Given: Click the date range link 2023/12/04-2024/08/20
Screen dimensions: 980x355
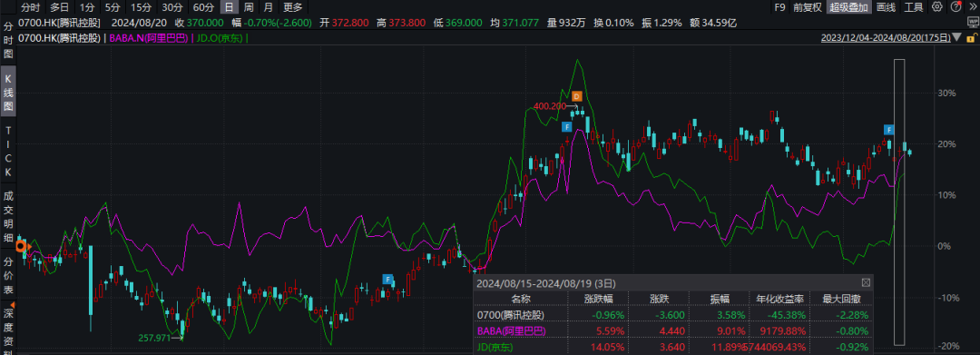Looking at the screenshot, I should tap(886, 38).
